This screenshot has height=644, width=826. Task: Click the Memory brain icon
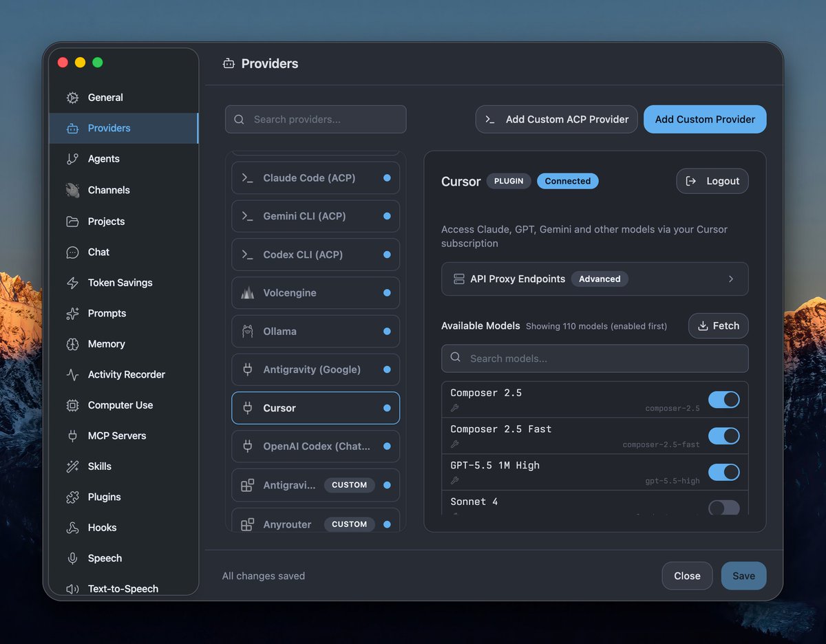pos(72,344)
